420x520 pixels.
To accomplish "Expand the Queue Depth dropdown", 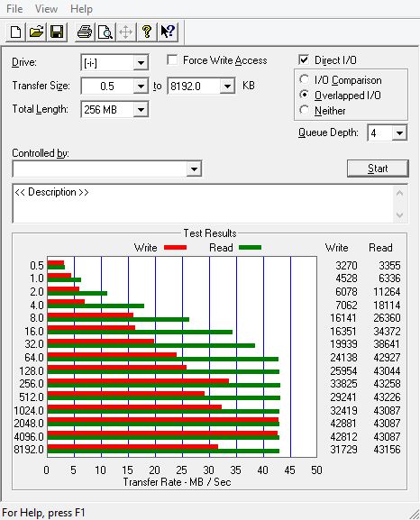I will [x=399, y=133].
